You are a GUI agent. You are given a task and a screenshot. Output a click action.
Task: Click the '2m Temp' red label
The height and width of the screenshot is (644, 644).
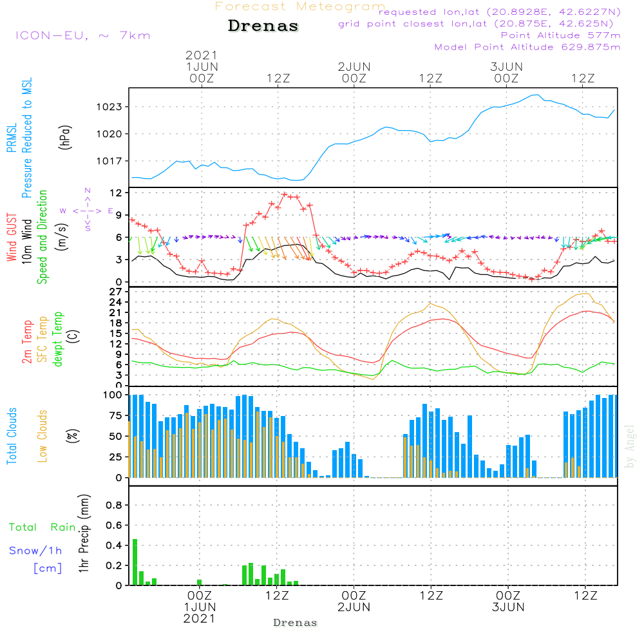click(x=26, y=342)
